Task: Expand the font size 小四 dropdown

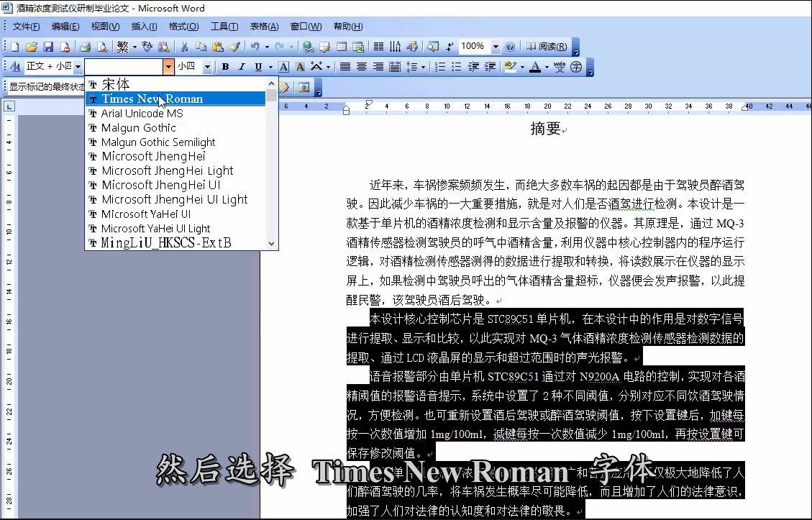Action: (207, 67)
